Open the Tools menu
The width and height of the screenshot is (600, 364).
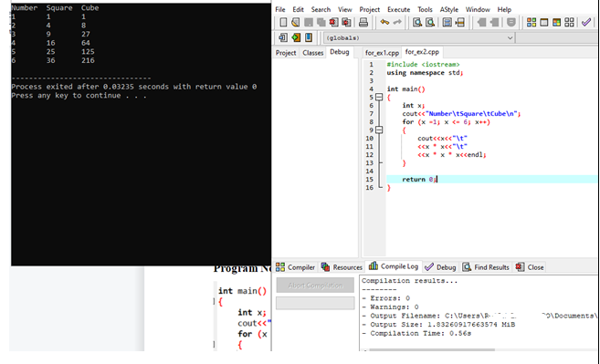pos(425,9)
